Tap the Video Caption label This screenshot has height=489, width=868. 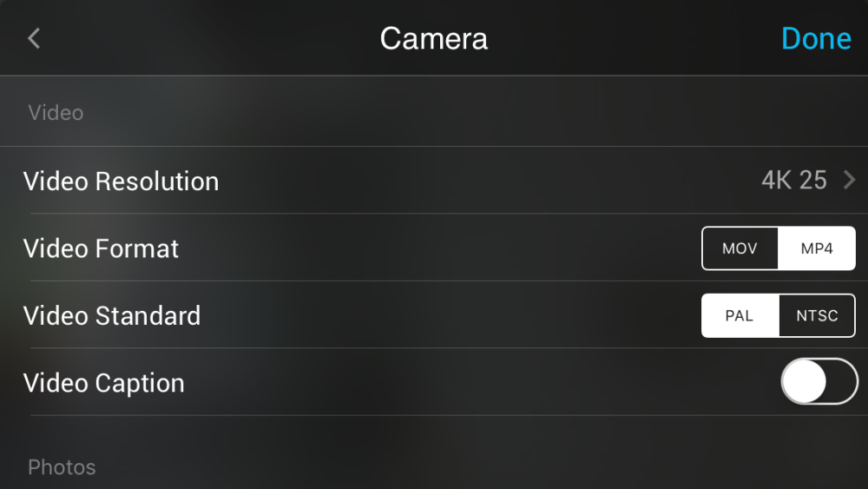(103, 383)
